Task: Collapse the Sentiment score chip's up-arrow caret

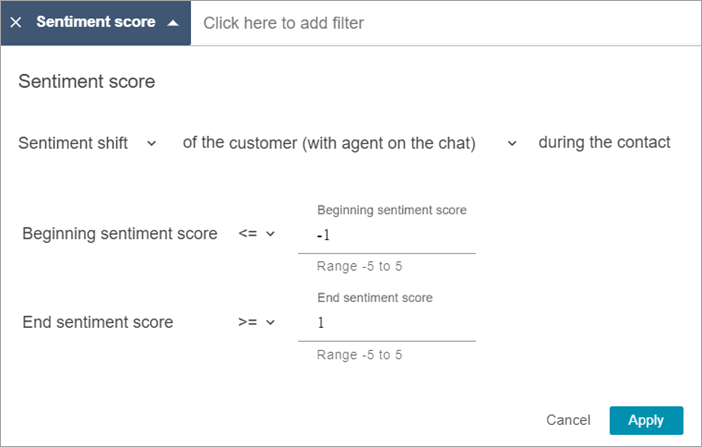Action: (x=174, y=22)
